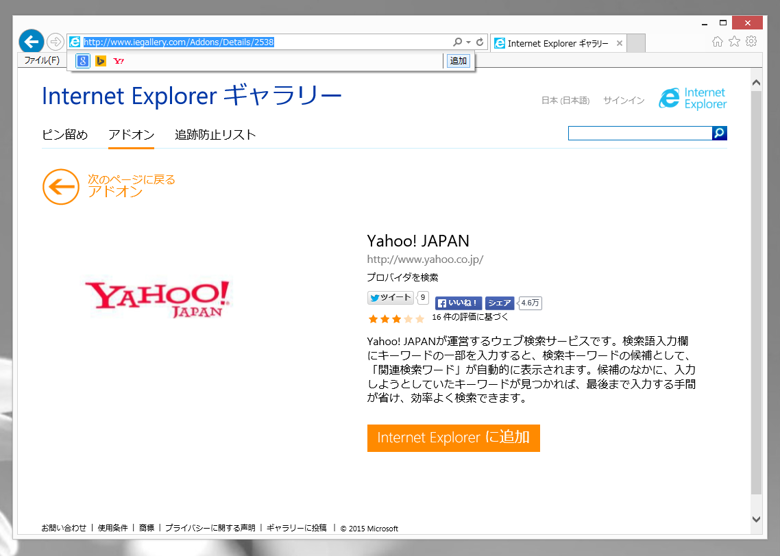Click Internet Explorer に追加 button
Screen dimensions: 780x556
[453, 438]
